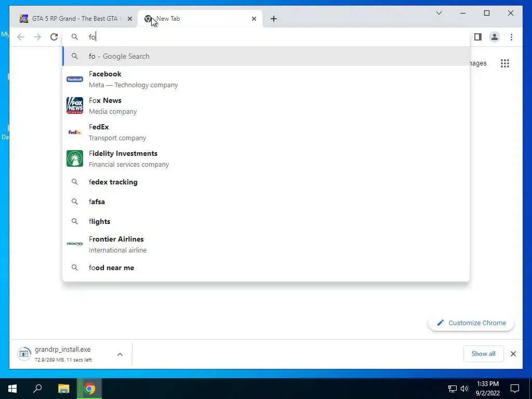This screenshot has height=399, width=532.
Task: Click the Frontier Airlines logo icon
Action: point(75,244)
